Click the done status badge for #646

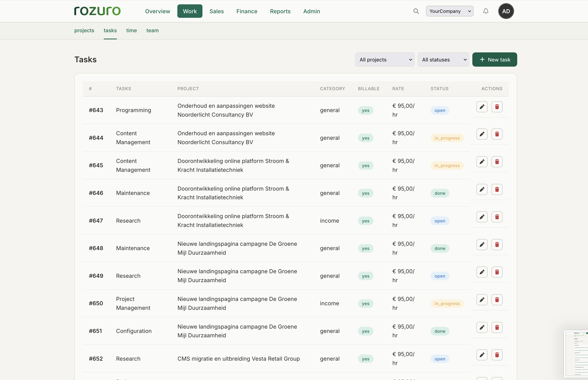440,193
